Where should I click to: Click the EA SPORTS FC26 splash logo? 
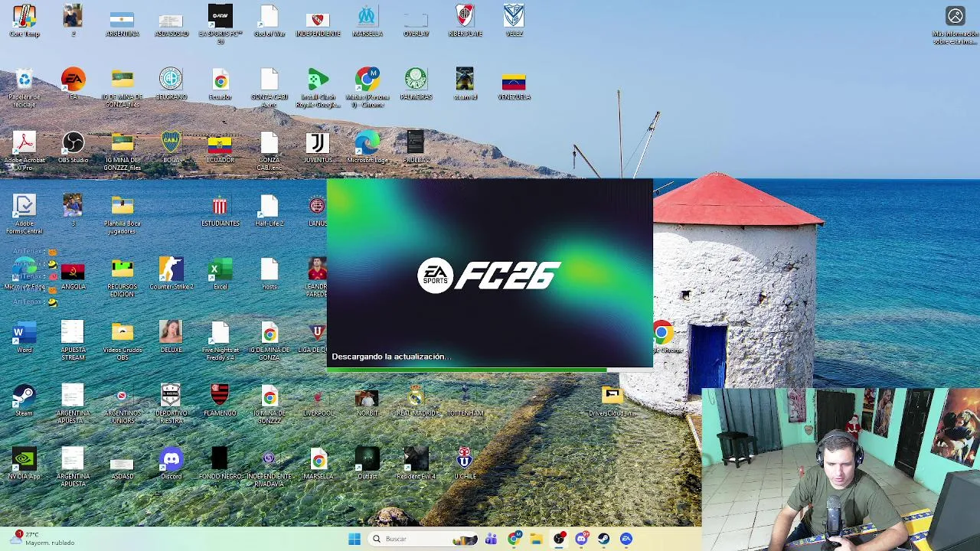[x=489, y=275]
